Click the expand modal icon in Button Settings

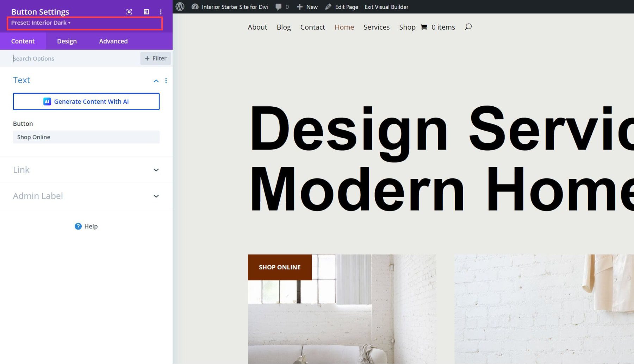(129, 12)
